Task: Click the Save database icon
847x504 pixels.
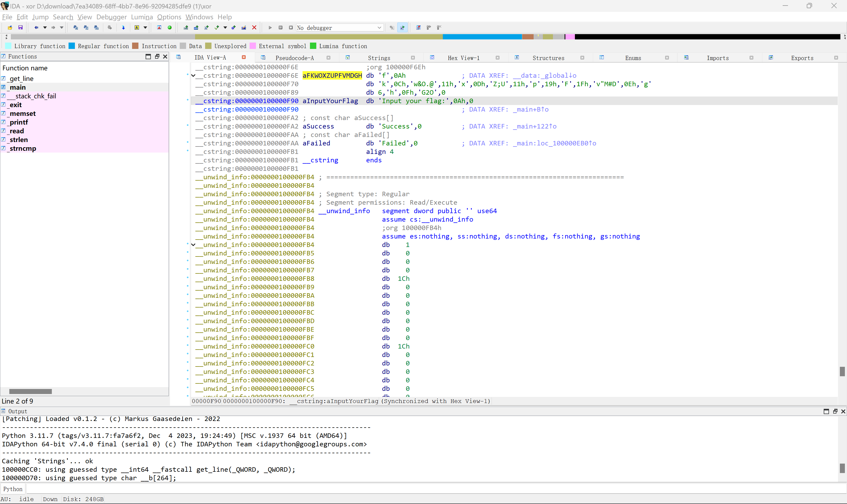Action: [20, 28]
